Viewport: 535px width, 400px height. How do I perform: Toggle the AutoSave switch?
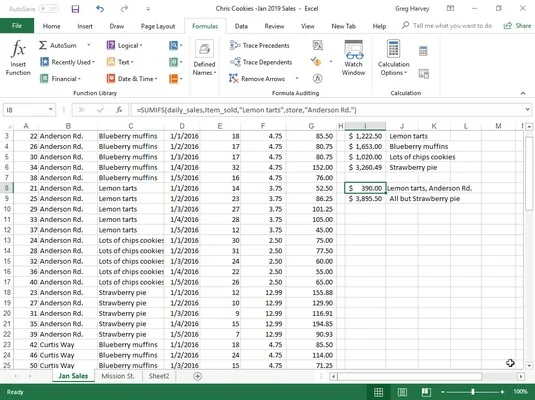[48, 9]
